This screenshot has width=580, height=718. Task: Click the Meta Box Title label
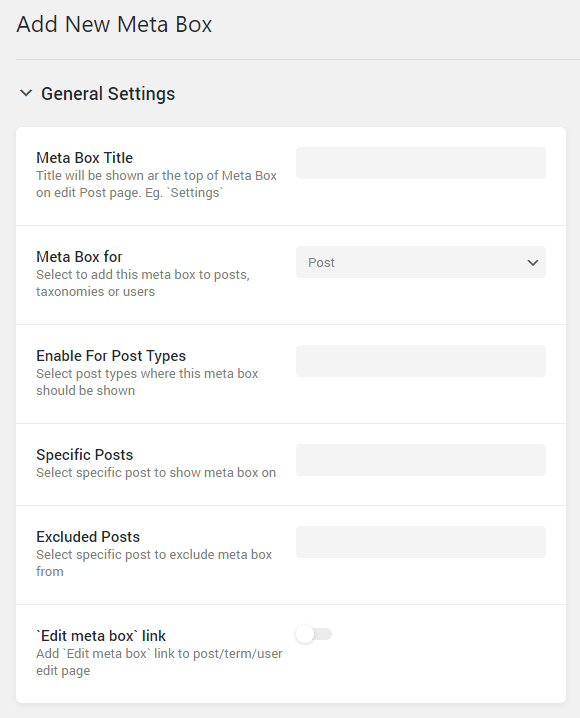pos(85,158)
